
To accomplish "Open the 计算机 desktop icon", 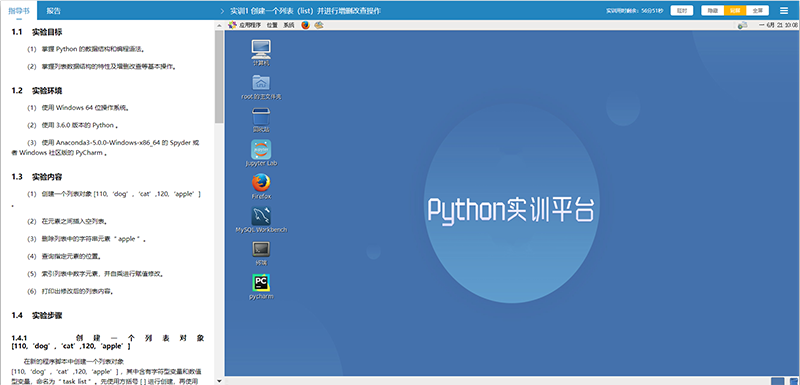I will [261, 53].
